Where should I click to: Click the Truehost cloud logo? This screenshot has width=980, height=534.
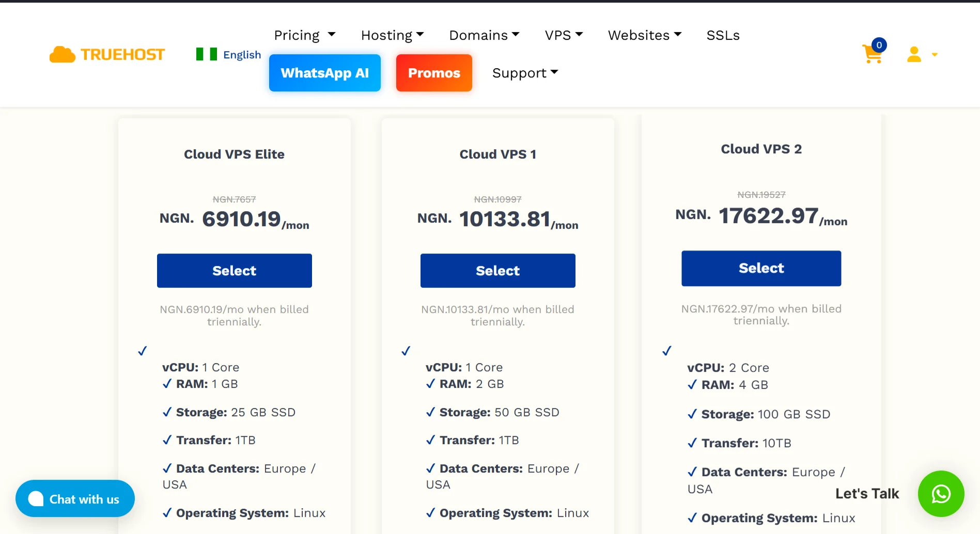click(x=107, y=54)
